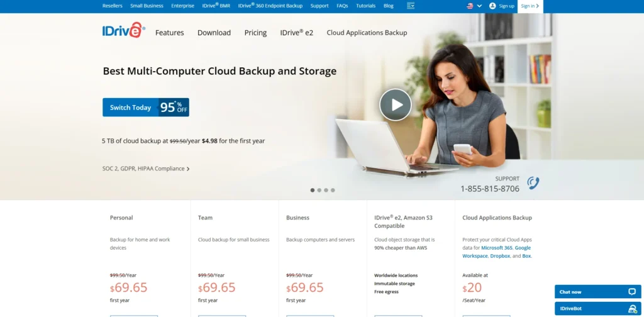
Task: Click 'Free egress' feature text
Action: click(x=387, y=292)
